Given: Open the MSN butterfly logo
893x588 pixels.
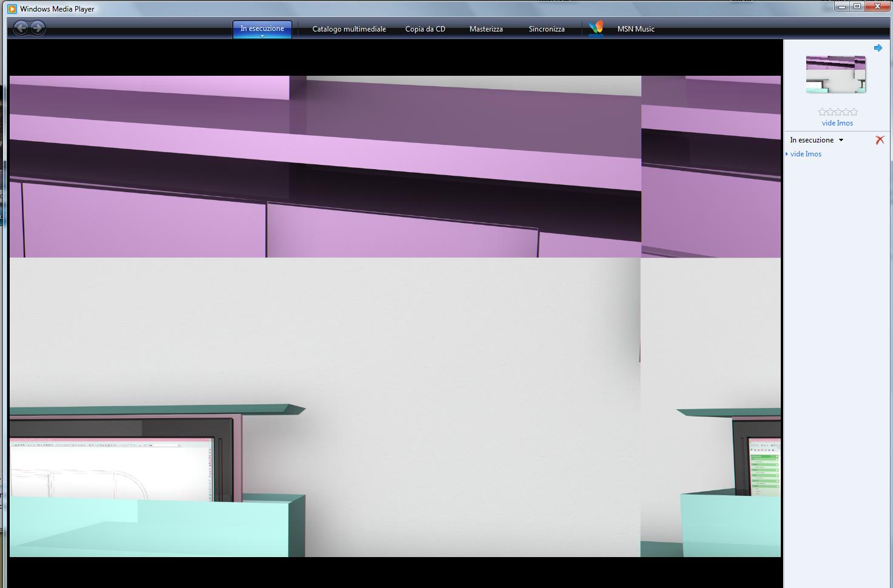Looking at the screenshot, I should point(596,28).
